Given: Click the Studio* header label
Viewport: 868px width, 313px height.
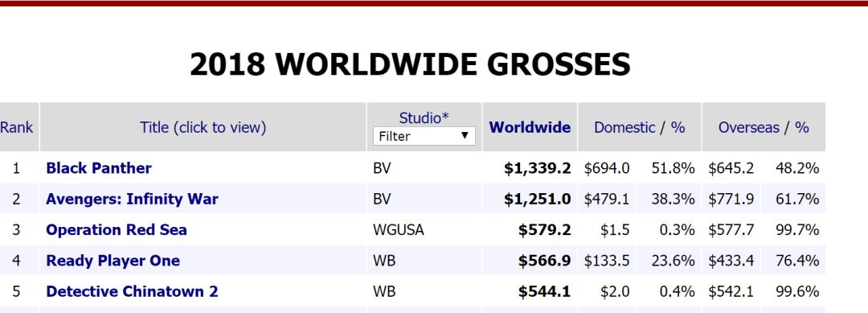Looking at the screenshot, I should click(424, 117).
